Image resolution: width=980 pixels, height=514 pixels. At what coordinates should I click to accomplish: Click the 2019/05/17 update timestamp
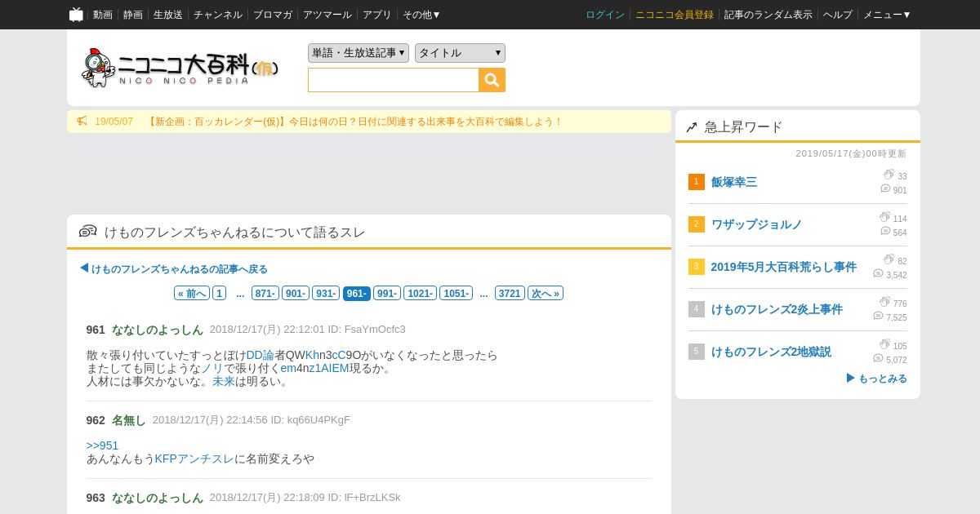click(x=851, y=153)
